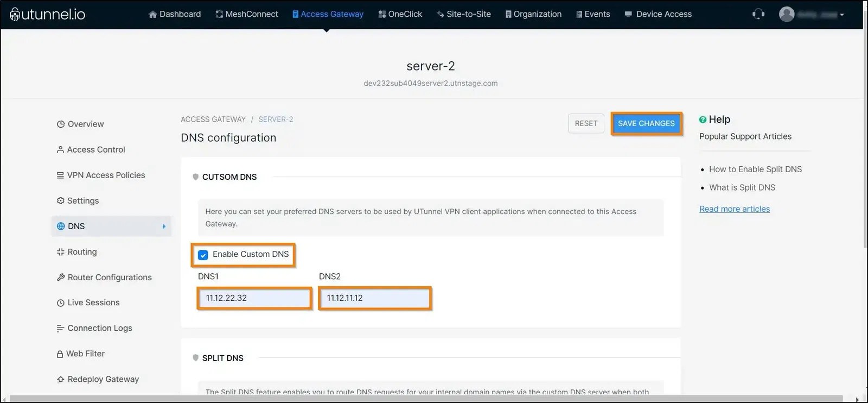
Task: Click the Router Configurations wrench icon
Action: 61,277
